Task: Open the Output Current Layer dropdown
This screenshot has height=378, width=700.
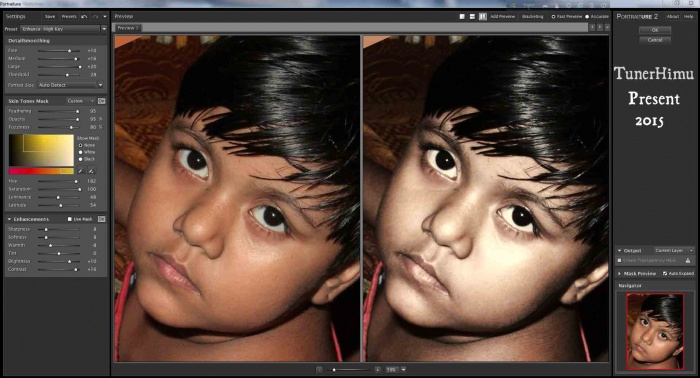Action: point(674,250)
